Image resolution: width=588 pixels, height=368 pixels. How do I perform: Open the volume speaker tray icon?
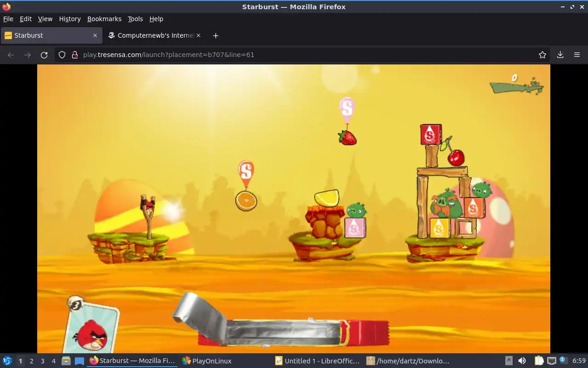(522, 361)
